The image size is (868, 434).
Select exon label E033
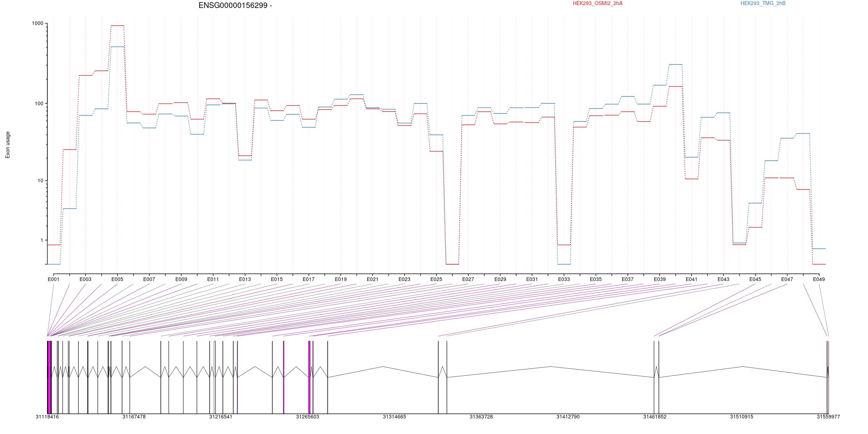564,279
